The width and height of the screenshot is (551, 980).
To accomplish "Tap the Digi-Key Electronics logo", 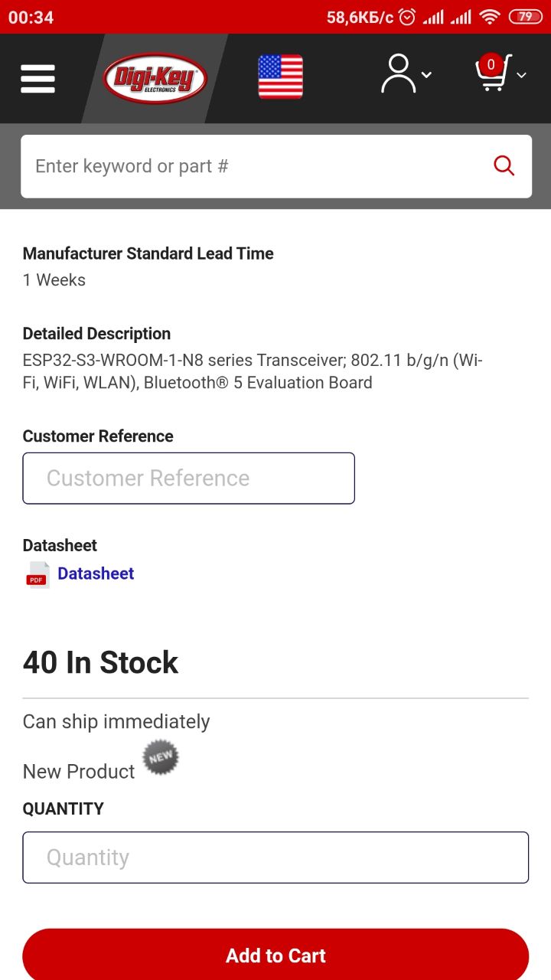I will [x=155, y=78].
